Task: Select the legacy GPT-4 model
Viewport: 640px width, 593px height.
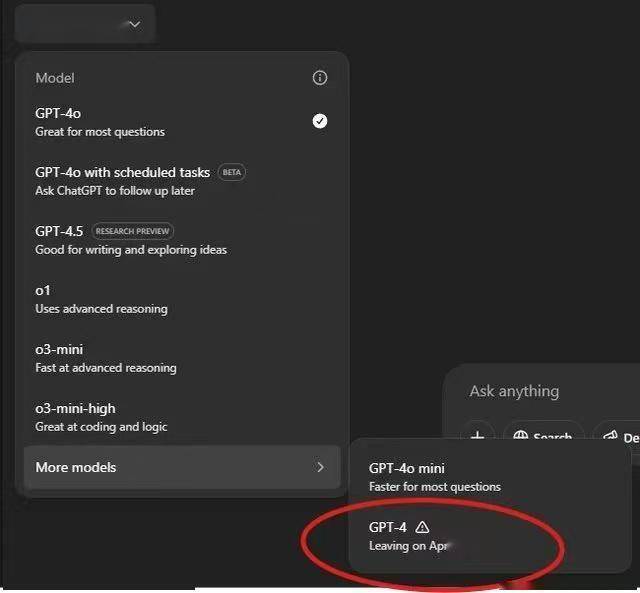Action: click(x=489, y=536)
